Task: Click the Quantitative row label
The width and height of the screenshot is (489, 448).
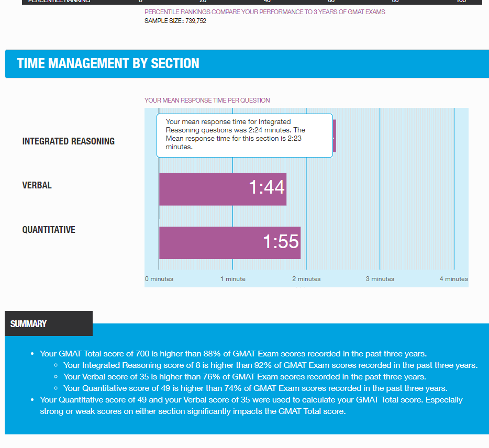Action: click(x=49, y=230)
